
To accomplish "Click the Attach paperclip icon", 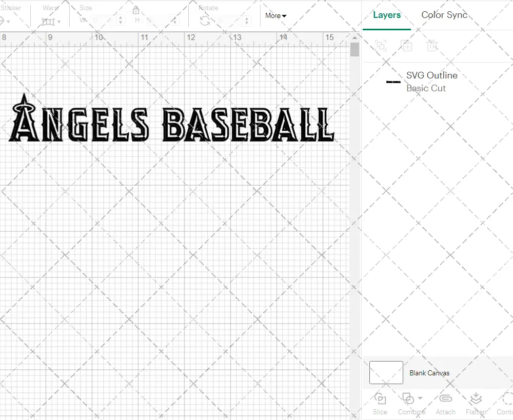I will (445, 399).
